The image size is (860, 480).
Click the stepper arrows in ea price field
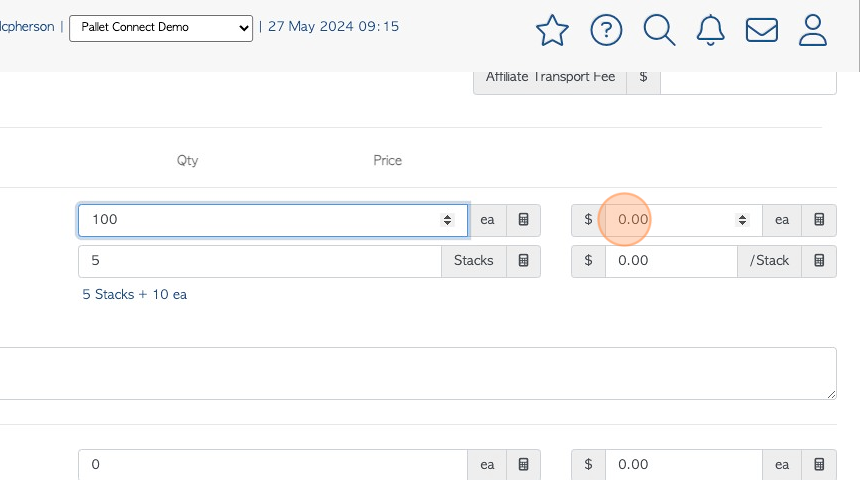(742, 220)
